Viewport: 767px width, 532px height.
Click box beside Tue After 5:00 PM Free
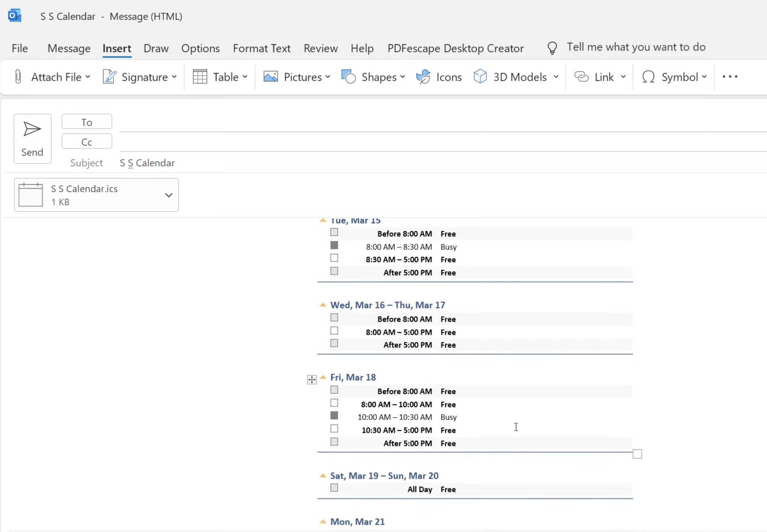pos(334,271)
